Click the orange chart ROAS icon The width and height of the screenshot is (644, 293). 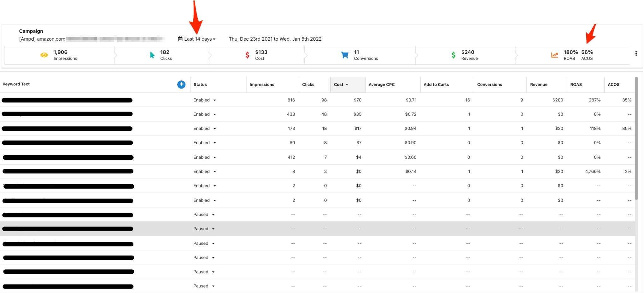[x=555, y=55]
